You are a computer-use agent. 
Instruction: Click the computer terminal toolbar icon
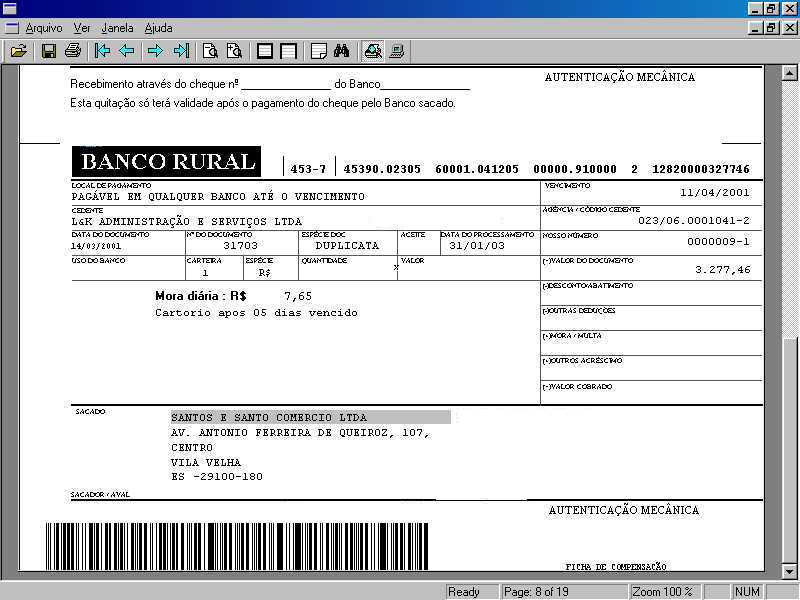coord(397,51)
